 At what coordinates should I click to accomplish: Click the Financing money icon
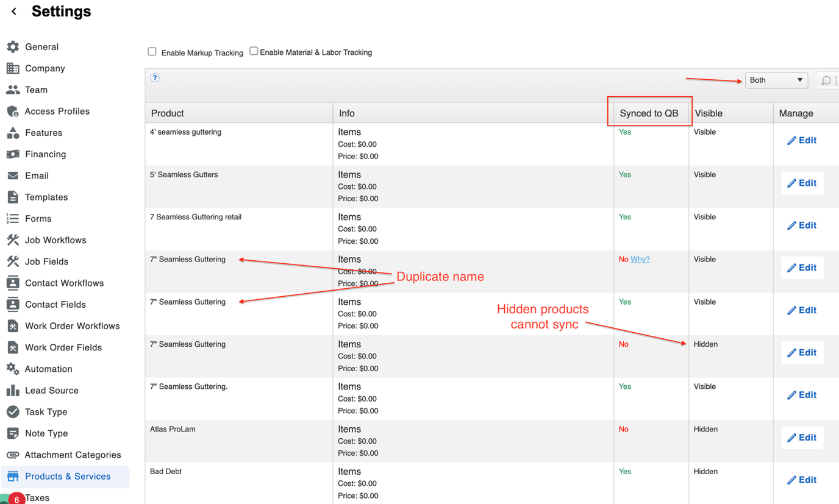tap(13, 154)
